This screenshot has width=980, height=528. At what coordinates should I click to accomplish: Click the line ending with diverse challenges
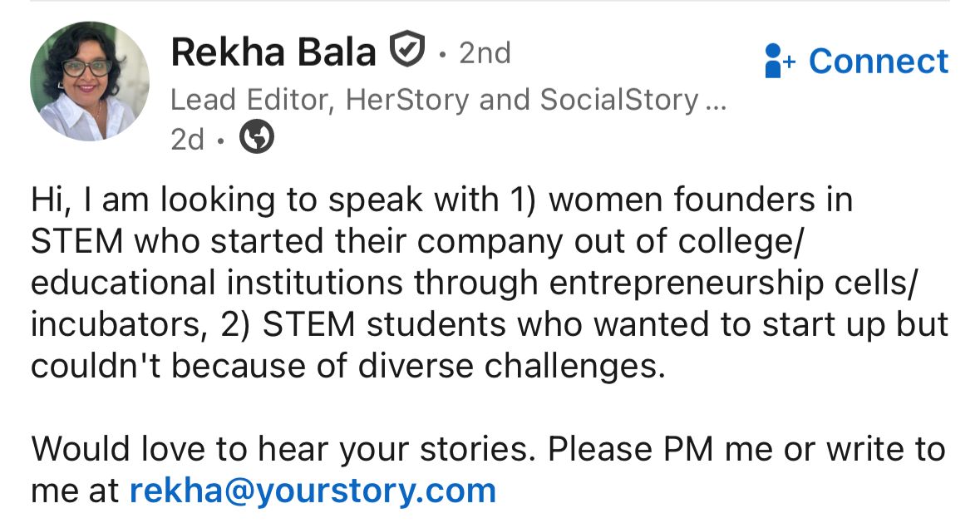(347, 366)
